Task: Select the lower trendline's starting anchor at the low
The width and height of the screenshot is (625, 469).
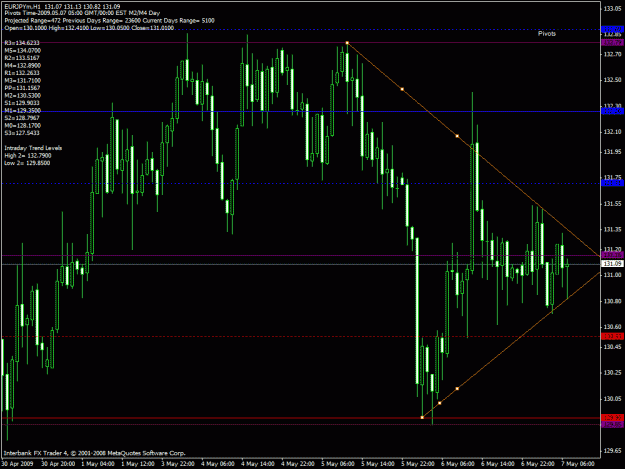Action: pos(422,417)
